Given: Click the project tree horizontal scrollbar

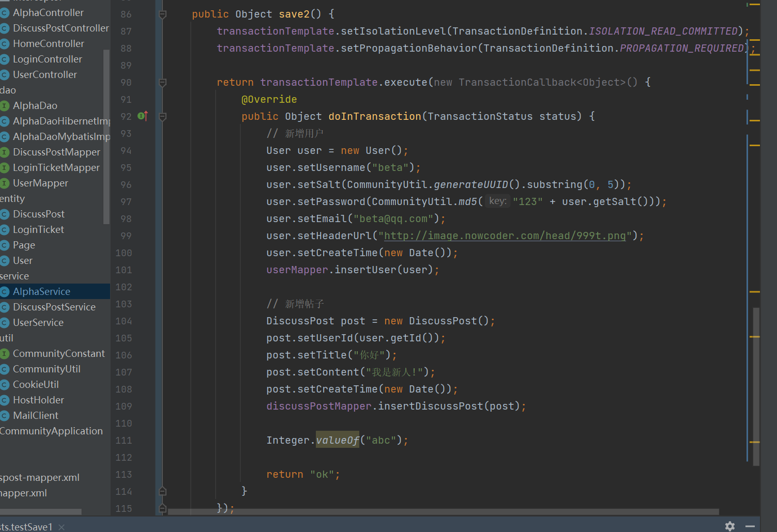Looking at the screenshot, I should (41, 512).
